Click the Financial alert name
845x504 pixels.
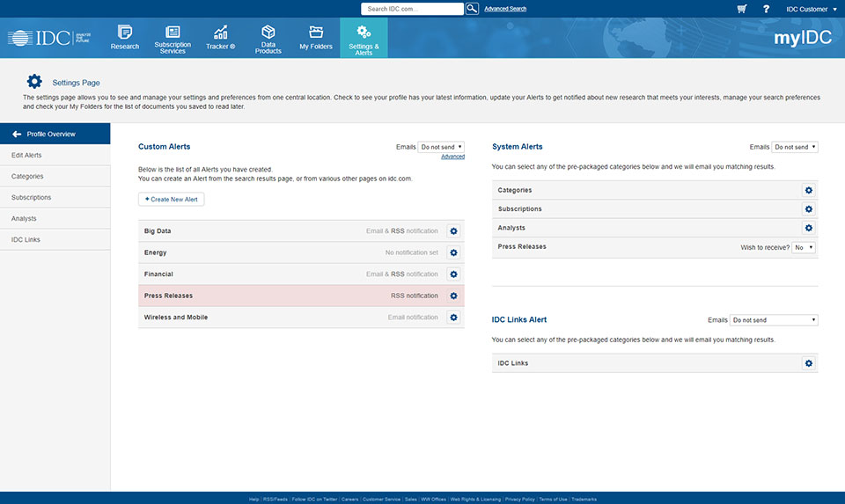coord(158,274)
